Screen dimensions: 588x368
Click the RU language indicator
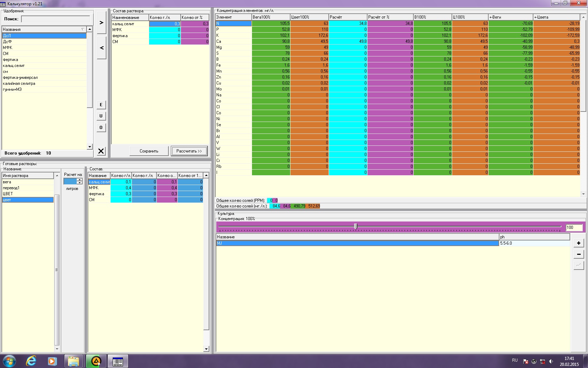515,360
